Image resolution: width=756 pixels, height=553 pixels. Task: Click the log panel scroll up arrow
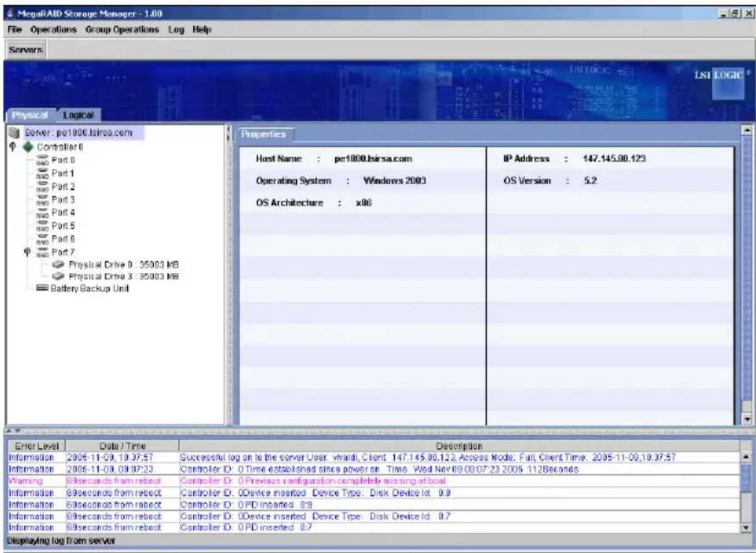click(x=746, y=457)
